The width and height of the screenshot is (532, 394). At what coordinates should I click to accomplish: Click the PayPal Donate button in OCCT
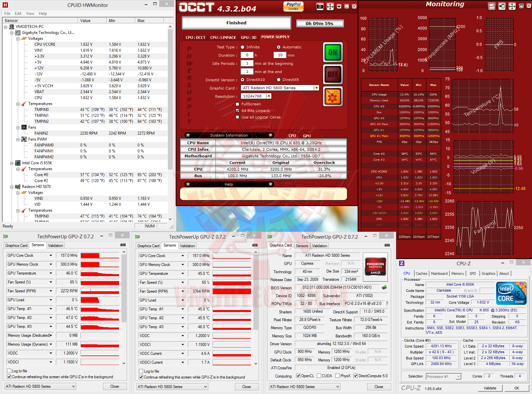[x=293, y=6]
